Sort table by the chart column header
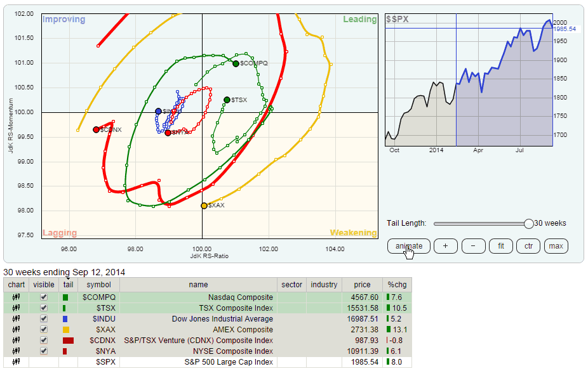Screen dimensions: 588x371 click(x=16, y=285)
